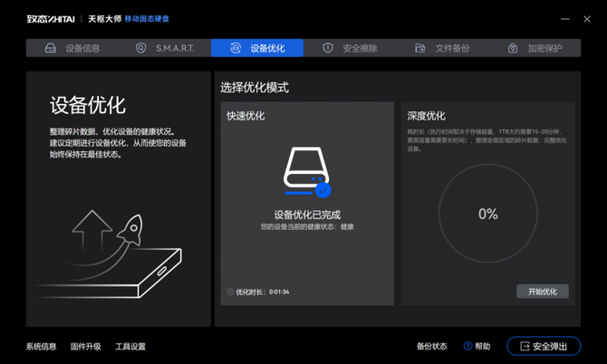The height and width of the screenshot is (364, 607).
Task: Click the folder icon for 文件备份
Action: pos(420,48)
